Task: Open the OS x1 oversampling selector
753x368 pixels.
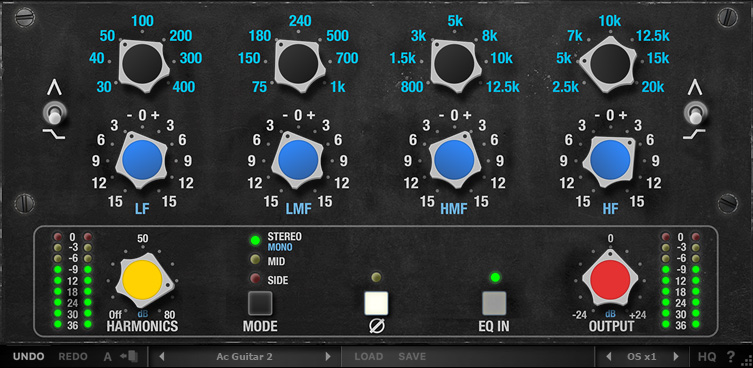Action: 642,356
